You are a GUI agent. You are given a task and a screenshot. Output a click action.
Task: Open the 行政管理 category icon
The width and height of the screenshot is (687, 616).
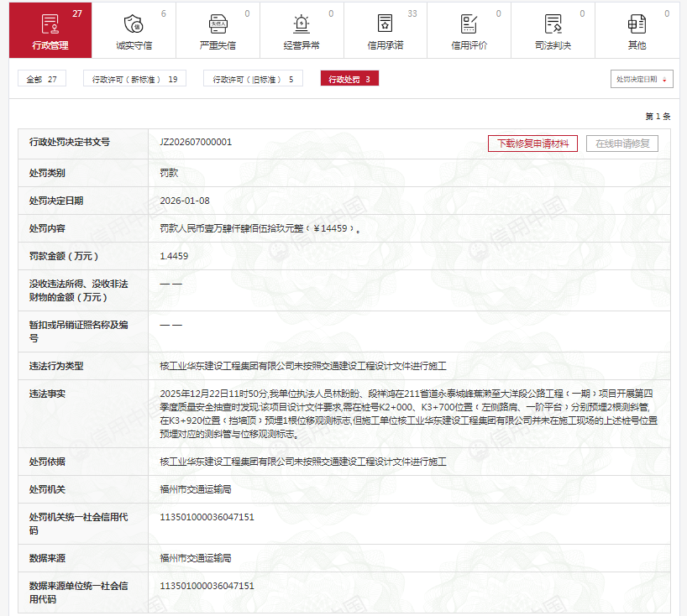point(50,23)
